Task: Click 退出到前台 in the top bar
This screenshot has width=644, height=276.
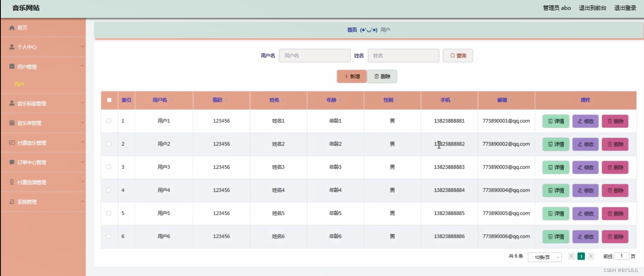Action: point(593,8)
